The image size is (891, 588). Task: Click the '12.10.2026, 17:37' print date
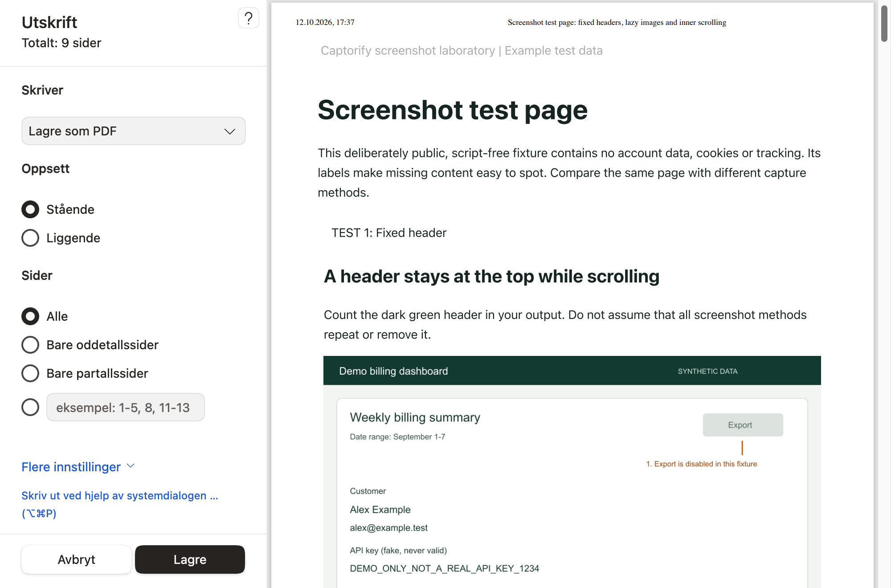click(x=325, y=22)
